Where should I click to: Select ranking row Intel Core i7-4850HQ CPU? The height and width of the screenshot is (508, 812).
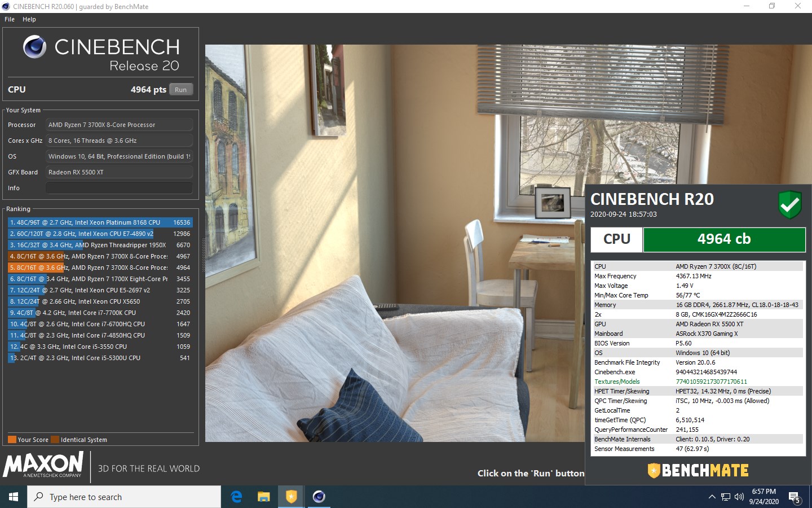coord(100,335)
